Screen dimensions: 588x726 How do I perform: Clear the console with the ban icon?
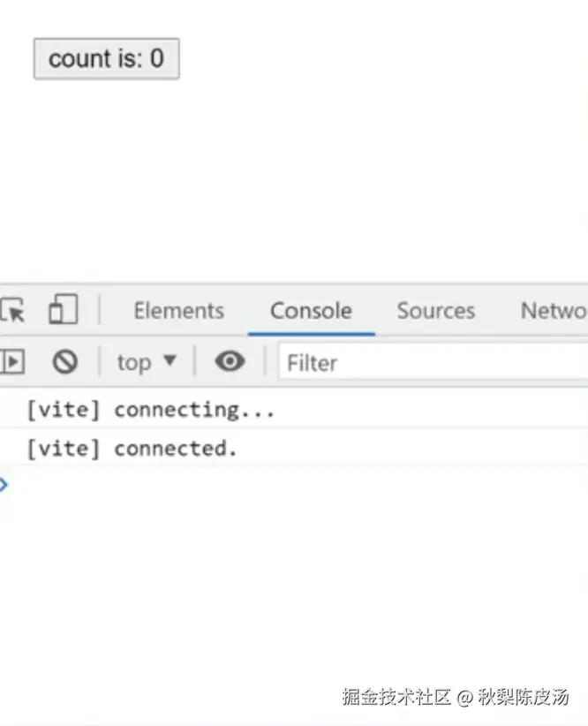click(64, 362)
